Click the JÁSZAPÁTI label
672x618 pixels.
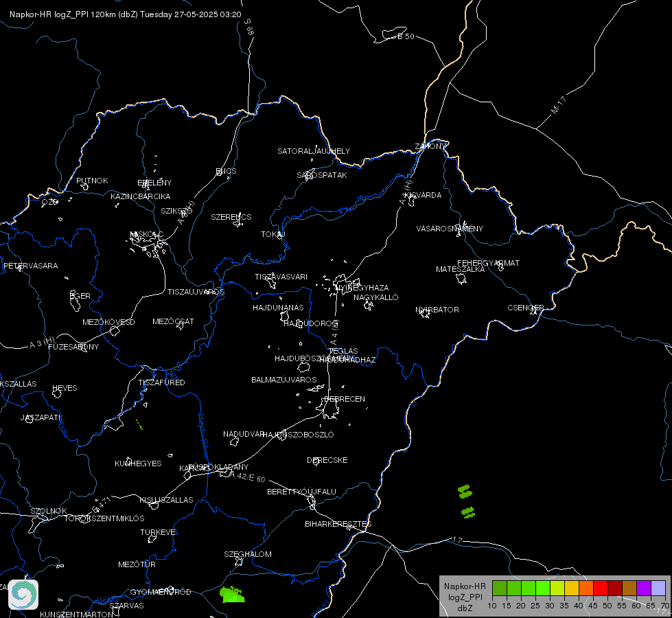(x=40, y=417)
